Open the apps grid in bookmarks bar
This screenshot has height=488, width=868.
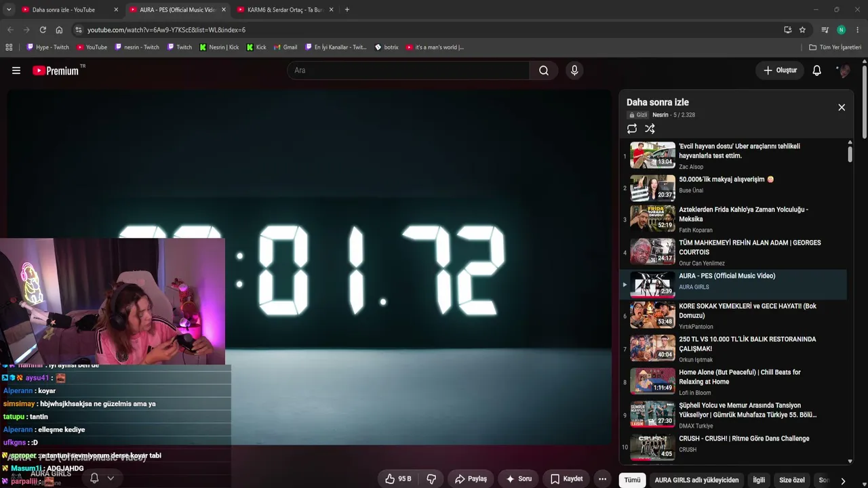[9, 47]
